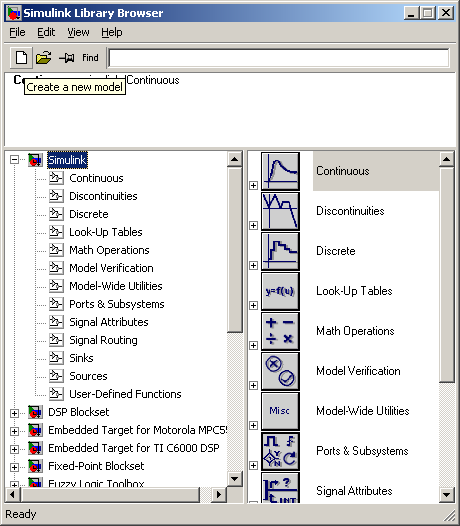Create a new model with the blank page icon
Image resolution: width=460 pixels, height=526 pixels.
click(x=21, y=58)
